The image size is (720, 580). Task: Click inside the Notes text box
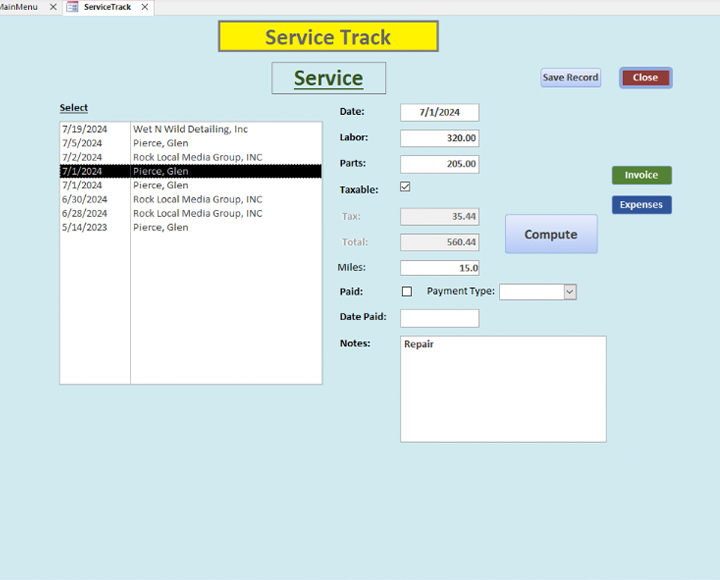point(503,389)
